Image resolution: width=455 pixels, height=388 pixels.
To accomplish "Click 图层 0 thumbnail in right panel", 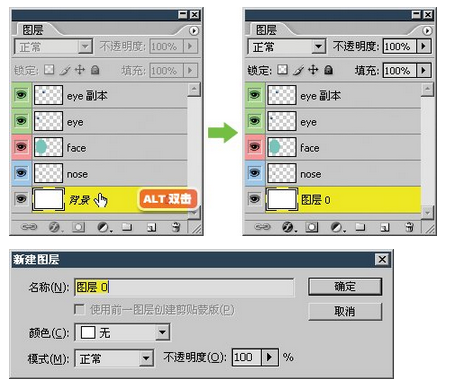I will pos(282,199).
